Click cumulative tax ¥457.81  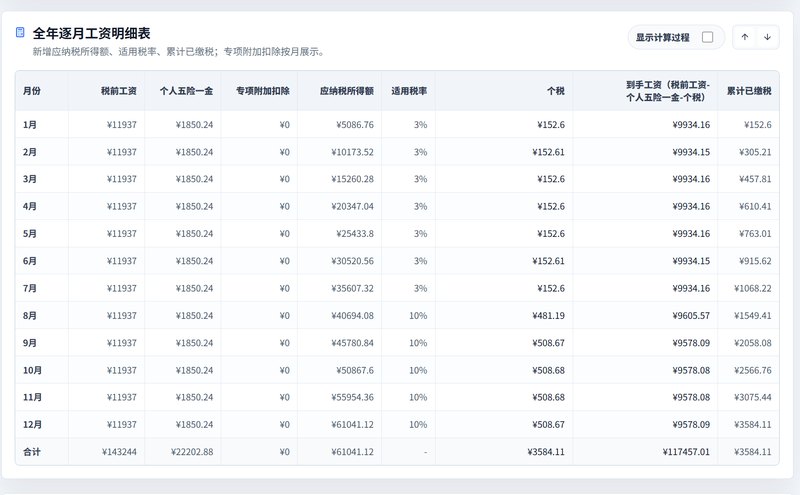[755, 179]
